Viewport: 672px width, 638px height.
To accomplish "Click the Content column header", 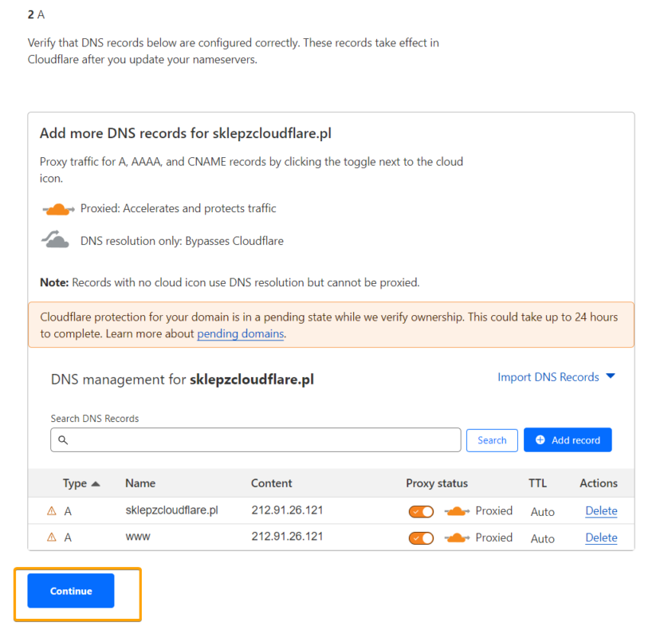I will [x=271, y=483].
